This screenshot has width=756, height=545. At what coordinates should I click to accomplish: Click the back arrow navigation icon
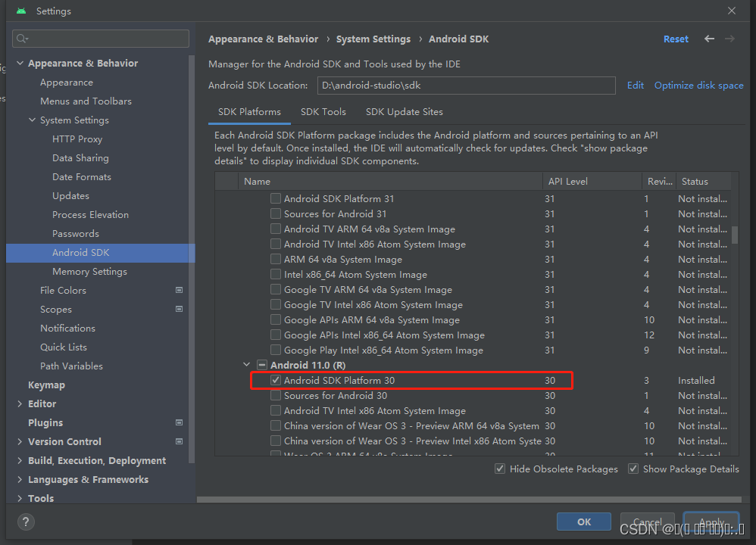coord(709,39)
